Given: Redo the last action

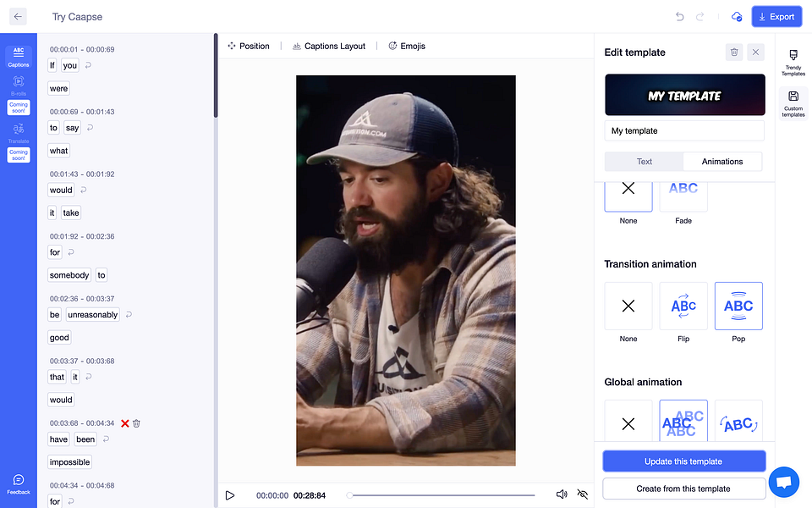Looking at the screenshot, I should coord(700,17).
